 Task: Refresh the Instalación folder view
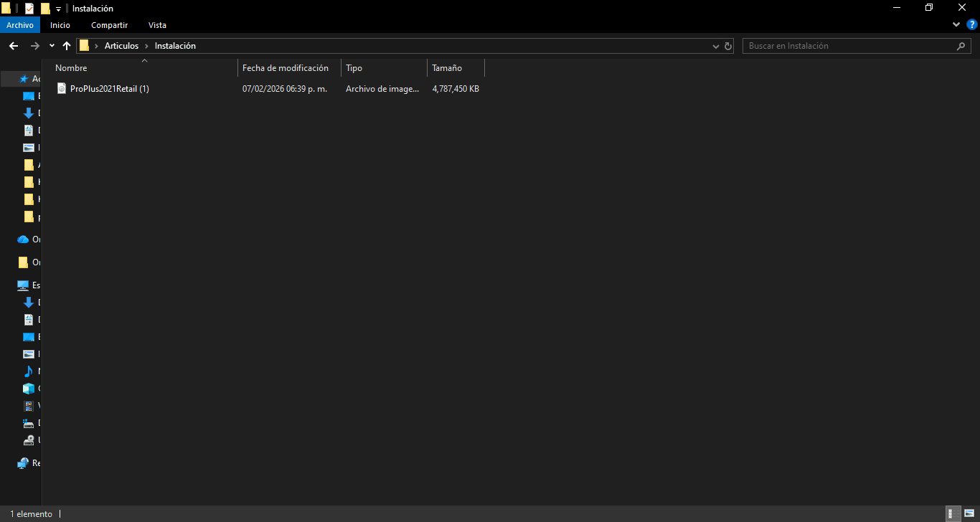pos(728,46)
